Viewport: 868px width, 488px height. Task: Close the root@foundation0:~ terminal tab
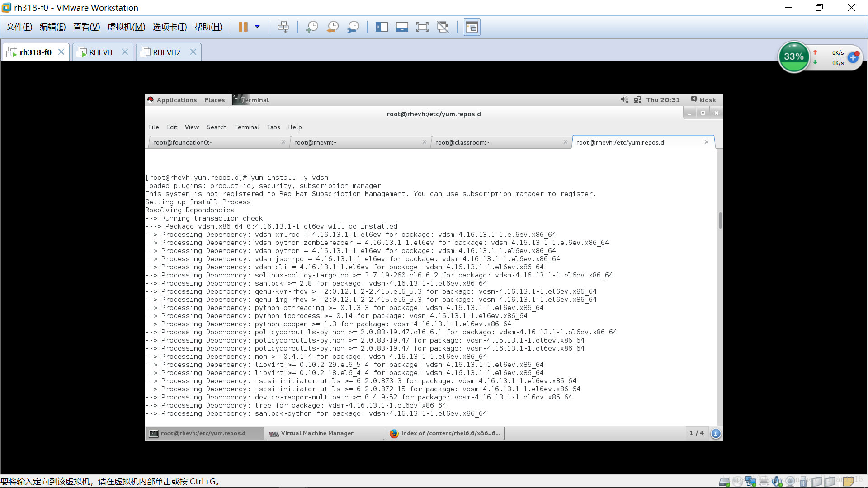click(x=283, y=142)
